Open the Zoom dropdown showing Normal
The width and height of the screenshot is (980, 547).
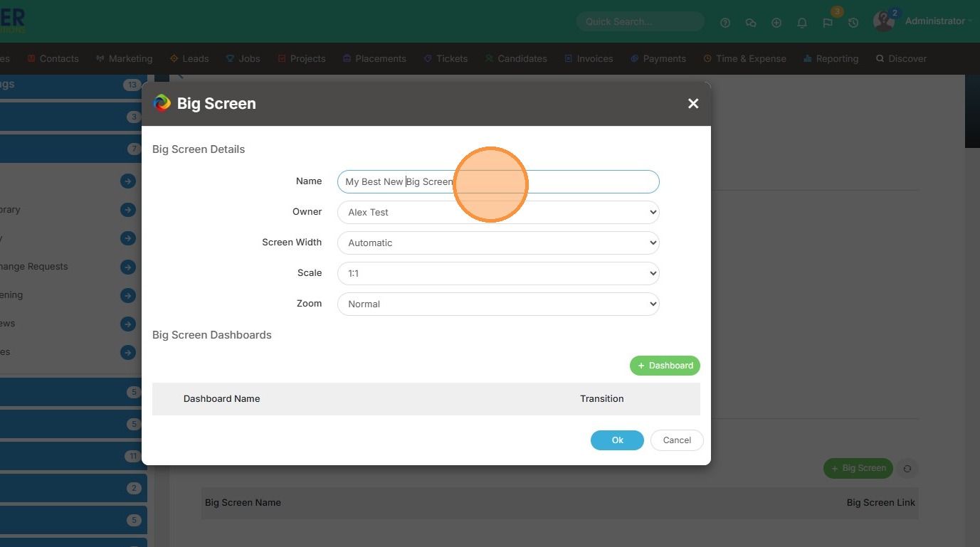pyautogui.click(x=498, y=304)
